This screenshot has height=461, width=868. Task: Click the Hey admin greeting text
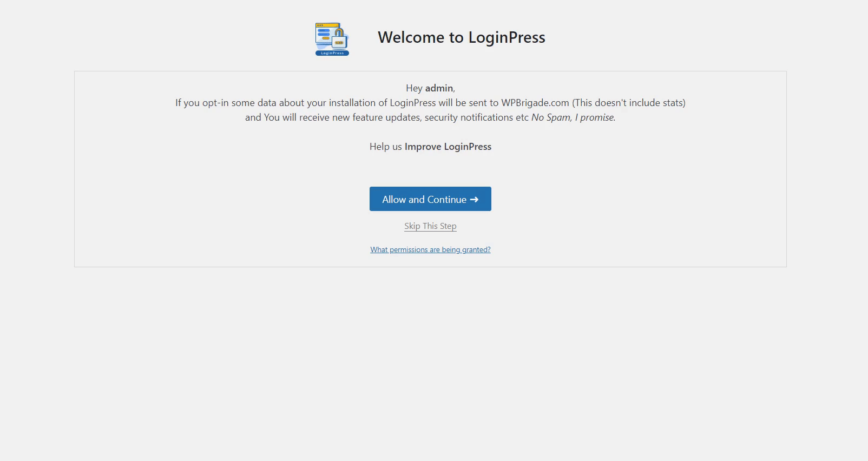pyautogui.click(x=430, y=88)
